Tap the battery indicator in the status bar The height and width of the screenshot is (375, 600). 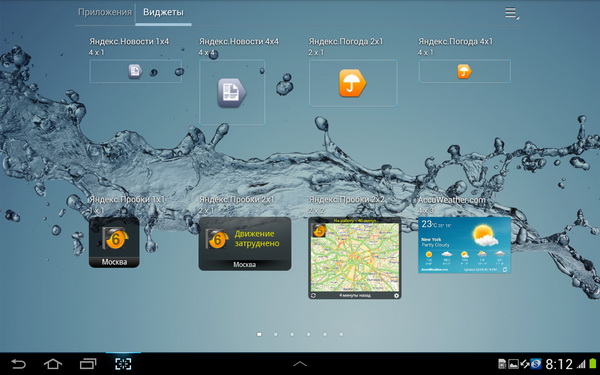[593, 364]
